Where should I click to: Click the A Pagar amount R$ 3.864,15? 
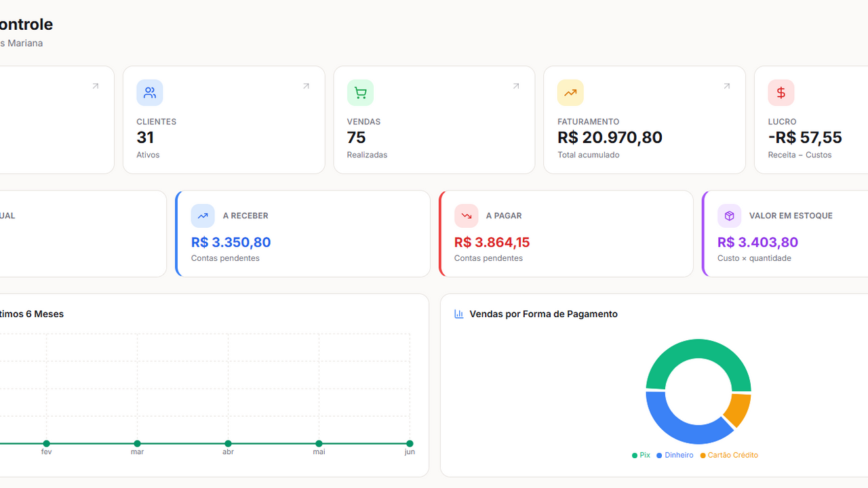pos(492,242)
